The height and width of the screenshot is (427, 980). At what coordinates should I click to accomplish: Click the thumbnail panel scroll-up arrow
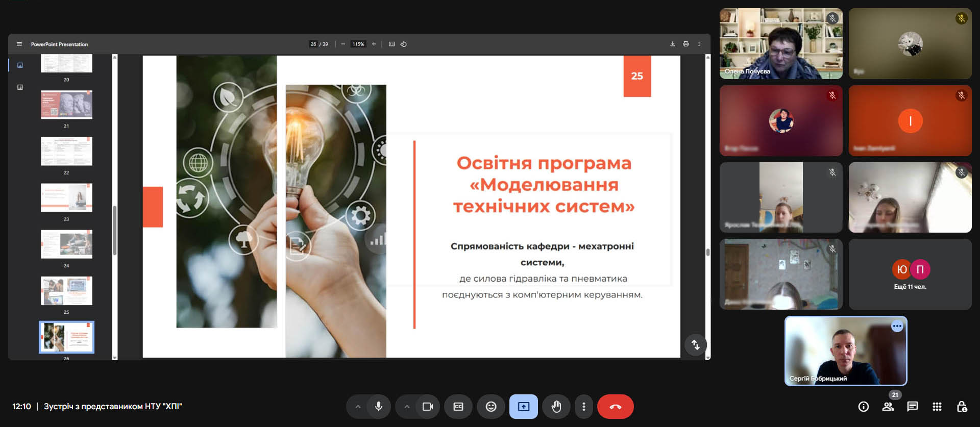[115, 57]
